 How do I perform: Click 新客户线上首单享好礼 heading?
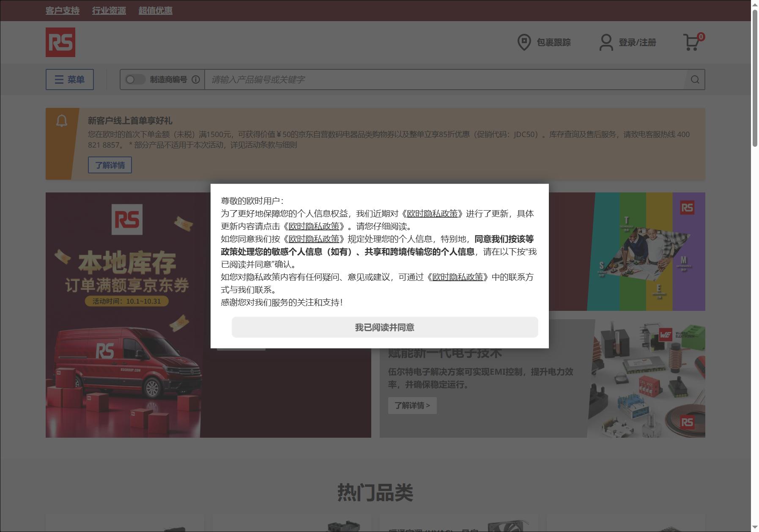[x=130, y=121]
